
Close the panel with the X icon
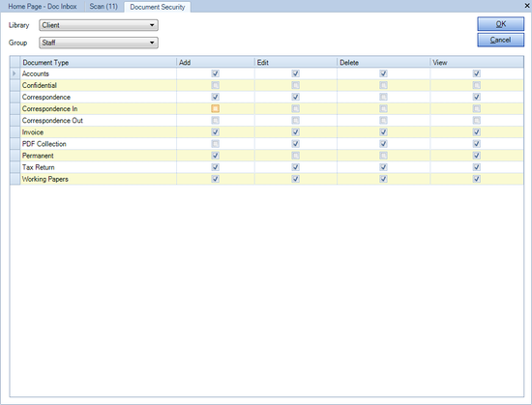pyautogui.click(x=527, y=5)
